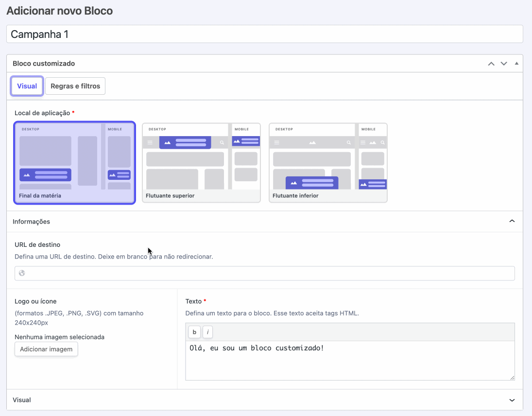Viewport: 532px width, 416px height.
Task: Apply italic with the i button
Action: click(x=207, y=332)
